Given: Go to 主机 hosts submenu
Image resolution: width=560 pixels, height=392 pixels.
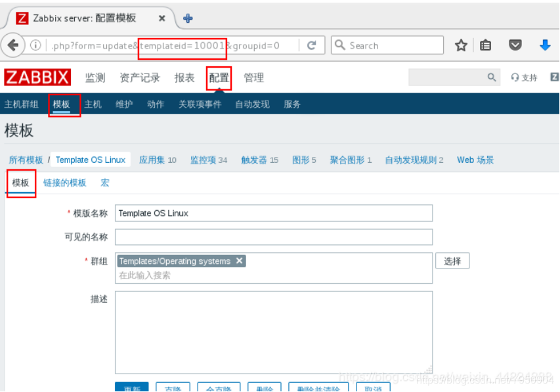Looking at the screenshot, I should [x=93, y=104].
